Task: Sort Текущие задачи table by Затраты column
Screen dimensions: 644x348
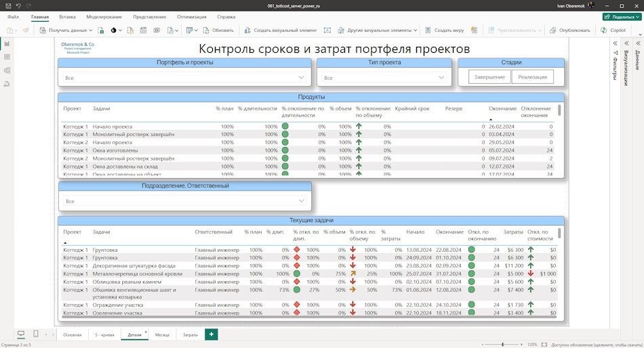Action: (513, 232)
